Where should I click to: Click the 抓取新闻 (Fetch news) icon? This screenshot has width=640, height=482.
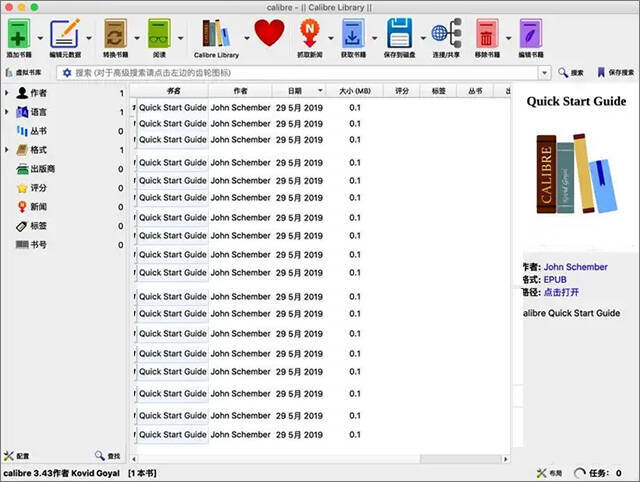[x=313, y=34]
